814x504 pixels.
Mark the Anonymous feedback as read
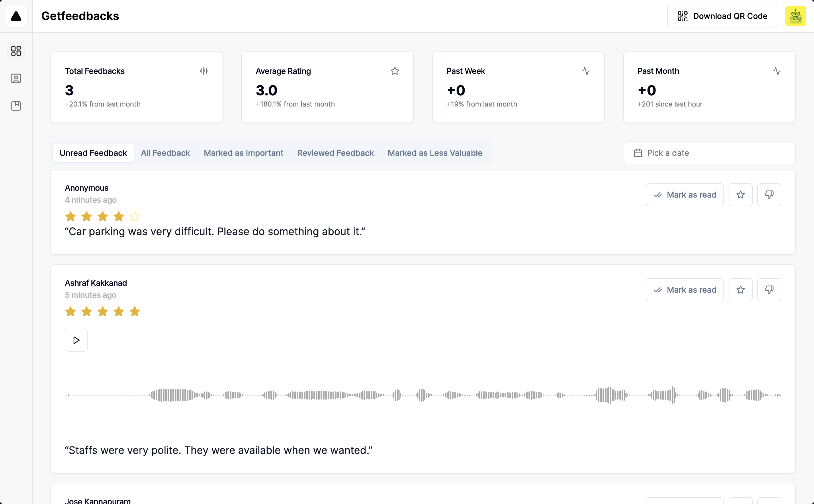pos(684,195)
